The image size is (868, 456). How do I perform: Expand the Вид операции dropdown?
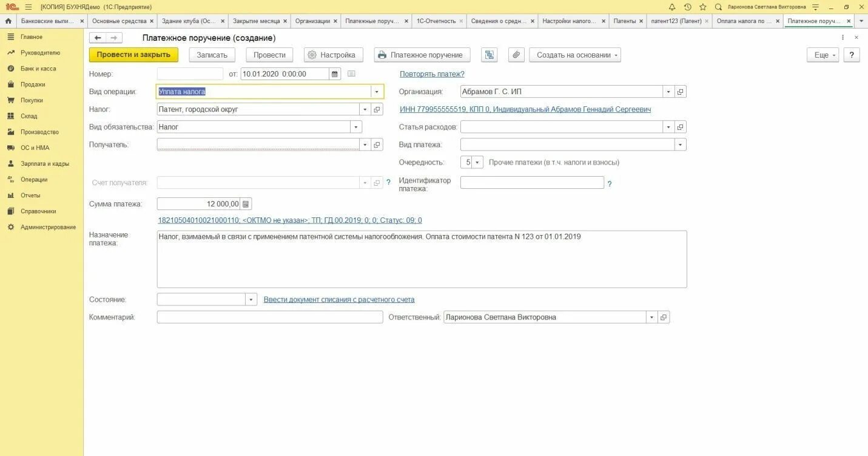377,92
